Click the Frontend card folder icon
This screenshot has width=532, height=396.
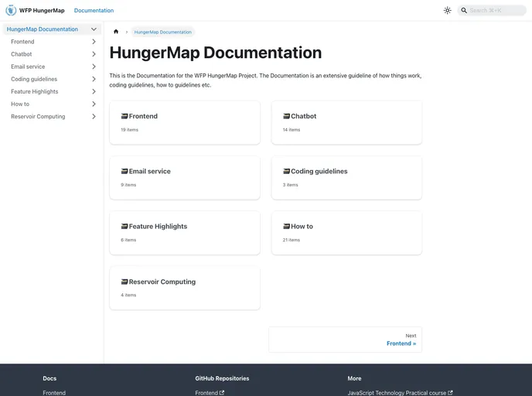(x=124, y=116)
